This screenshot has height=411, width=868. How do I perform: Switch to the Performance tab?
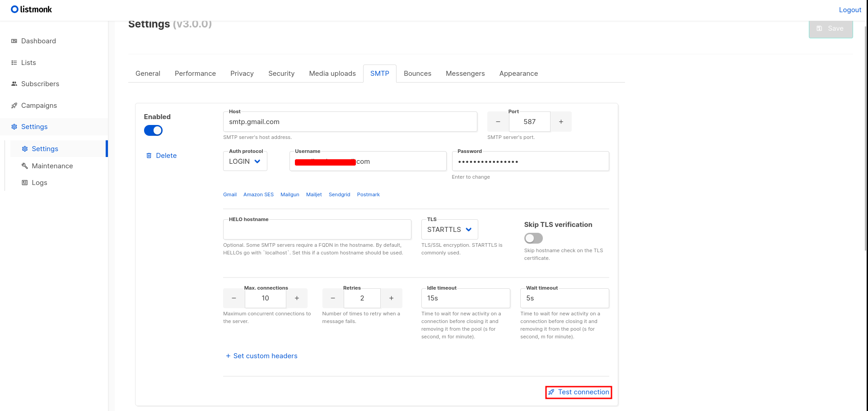pos(195,74)
